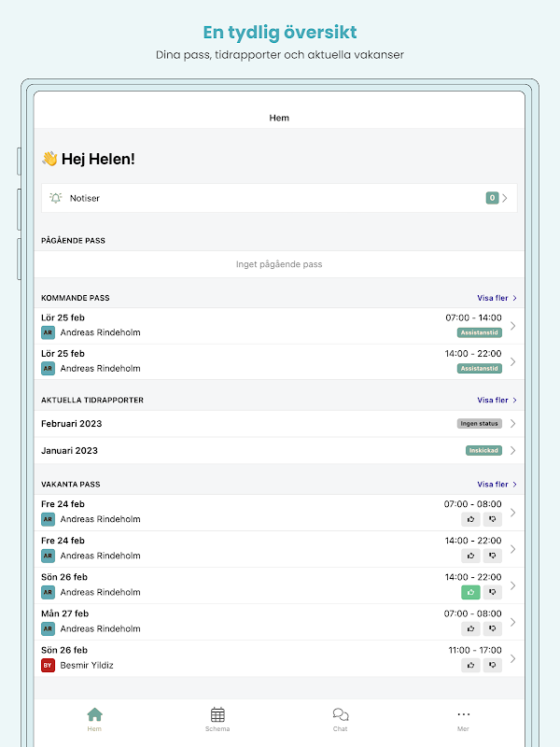Click Visa fler under Kommande pass
Image resolution: width=560 pixels, height=747 pixels.
pyautogui.click(x=497, y=299)
